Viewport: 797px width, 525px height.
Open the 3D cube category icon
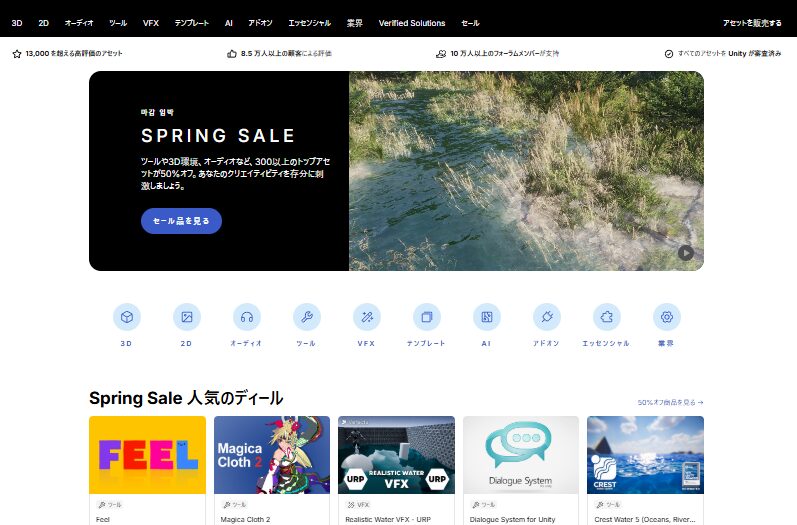pyautogui.click(x=127, y=317)
